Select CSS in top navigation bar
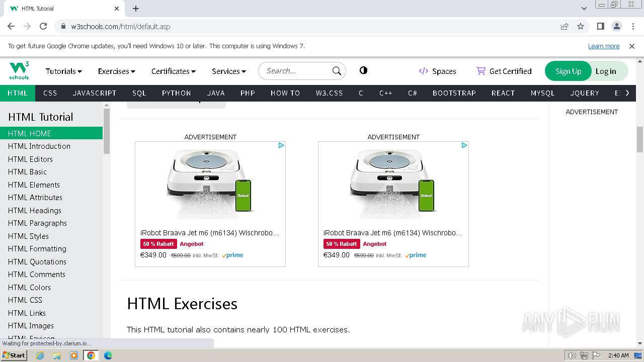Viewport: 644px width, 362px height. click(x=50, y=93)
